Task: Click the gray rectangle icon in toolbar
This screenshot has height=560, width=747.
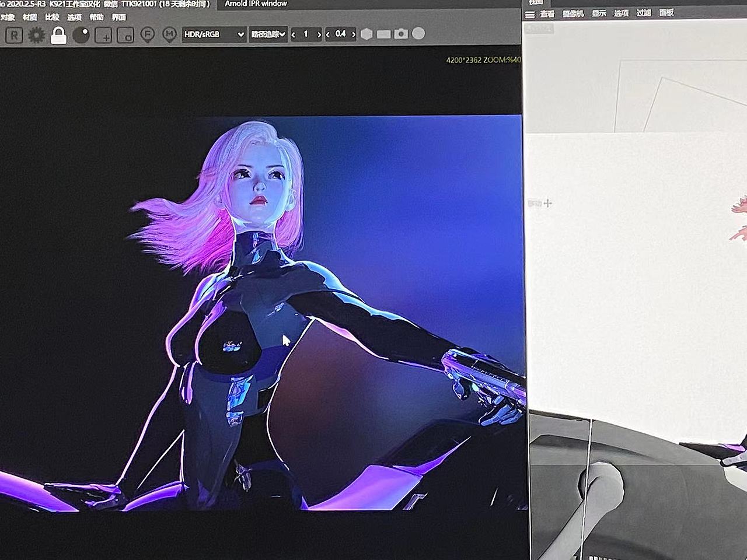Action: click(x=383, y=34)
